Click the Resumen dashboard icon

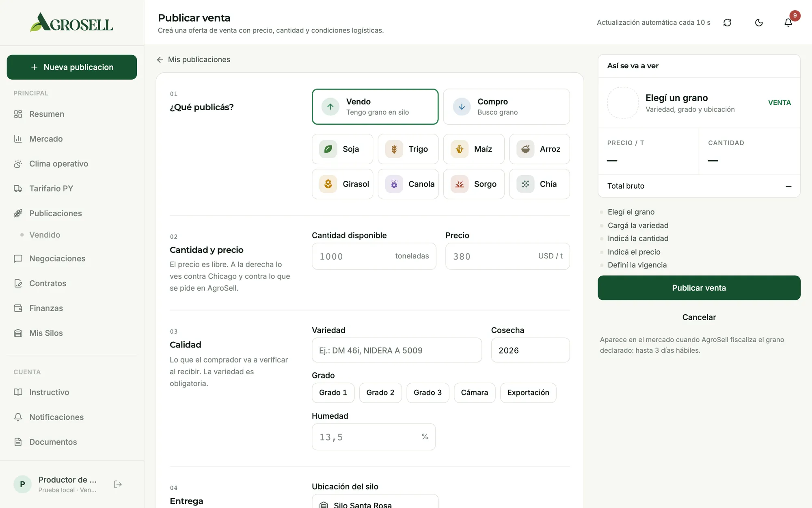tap(18, 114)
